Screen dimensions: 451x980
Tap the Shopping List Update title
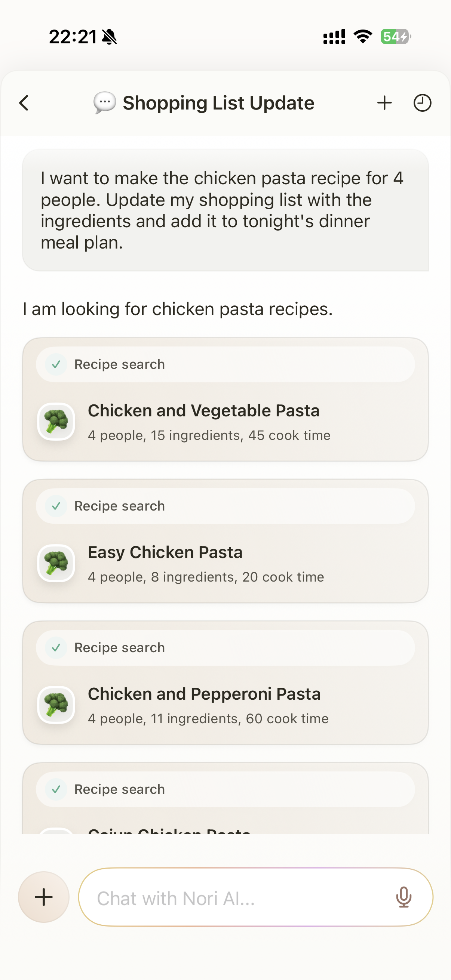(218, 103)
